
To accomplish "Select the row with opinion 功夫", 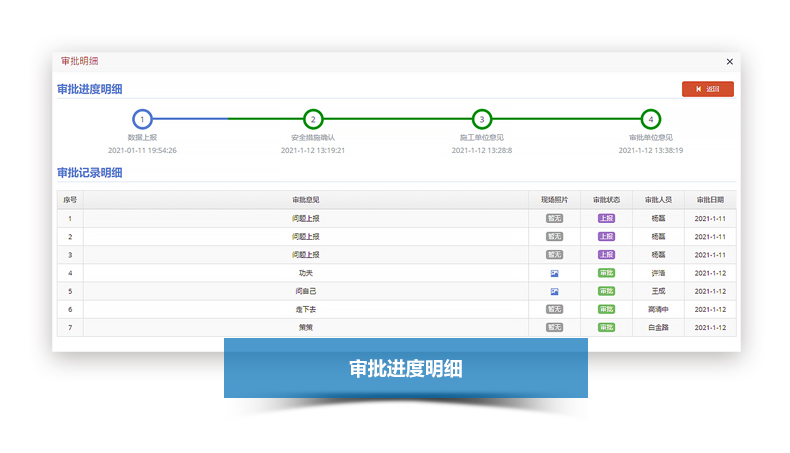I will click(x=305, y=273).
